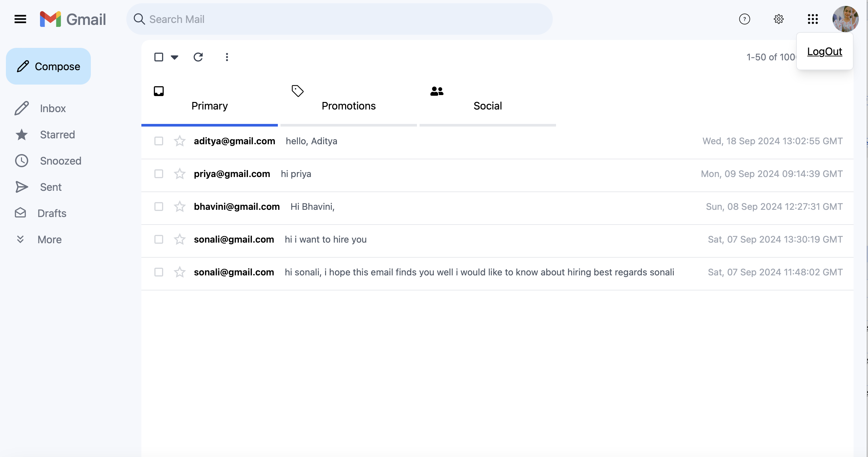868x457 pixels.
Task: Check the aditya@gmail.com email checkbox
Action: coord(159,141)
